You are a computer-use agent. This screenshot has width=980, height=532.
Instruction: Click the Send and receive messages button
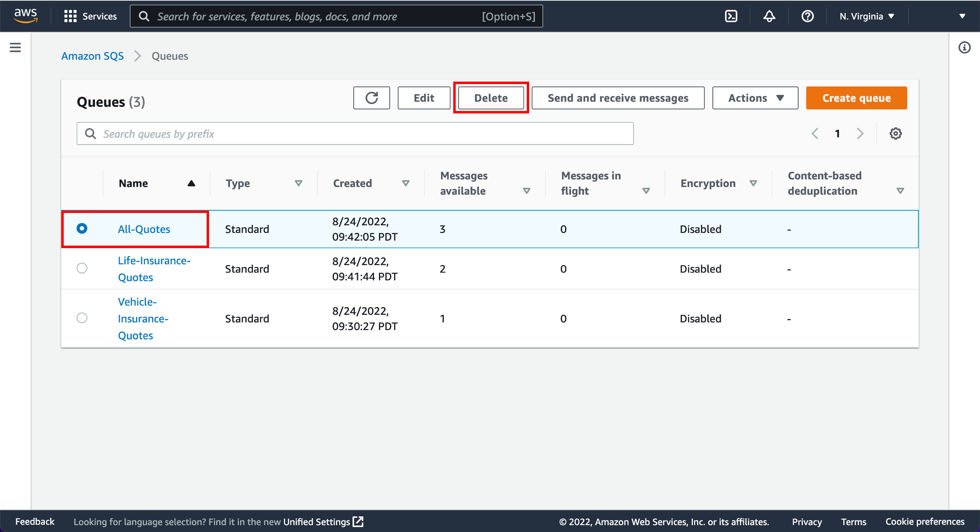(x=618, y=98)
